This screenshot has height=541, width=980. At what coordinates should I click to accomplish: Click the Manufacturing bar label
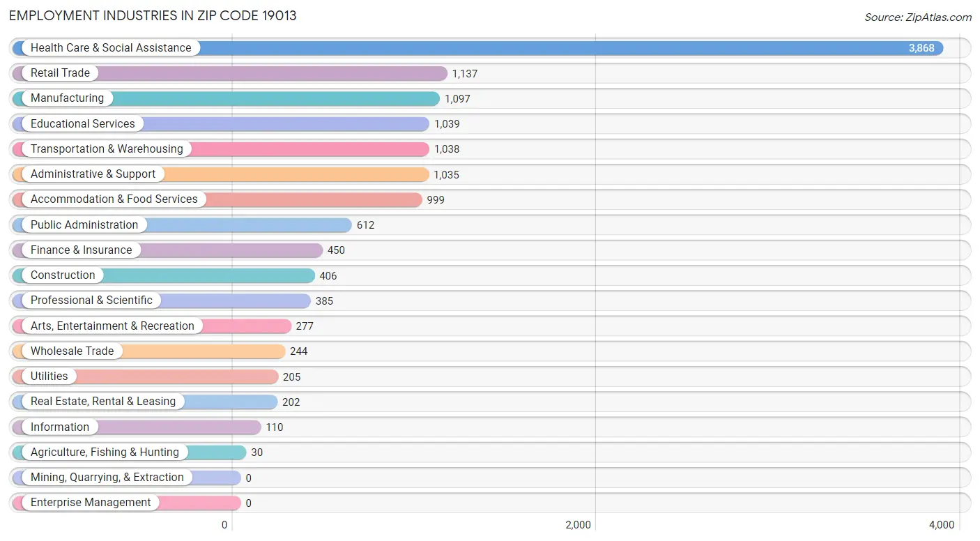[x=67, y=98]
